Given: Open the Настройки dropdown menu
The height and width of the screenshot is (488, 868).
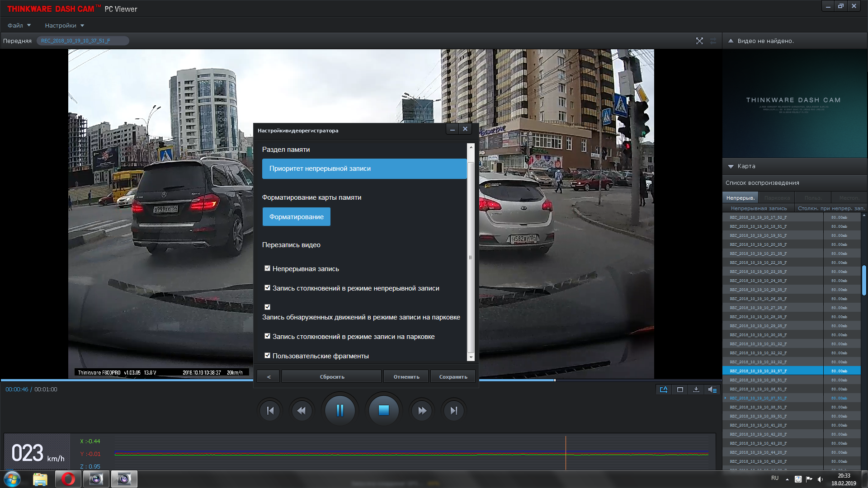Looking at the screenshot, I should [x=64, y=25].
